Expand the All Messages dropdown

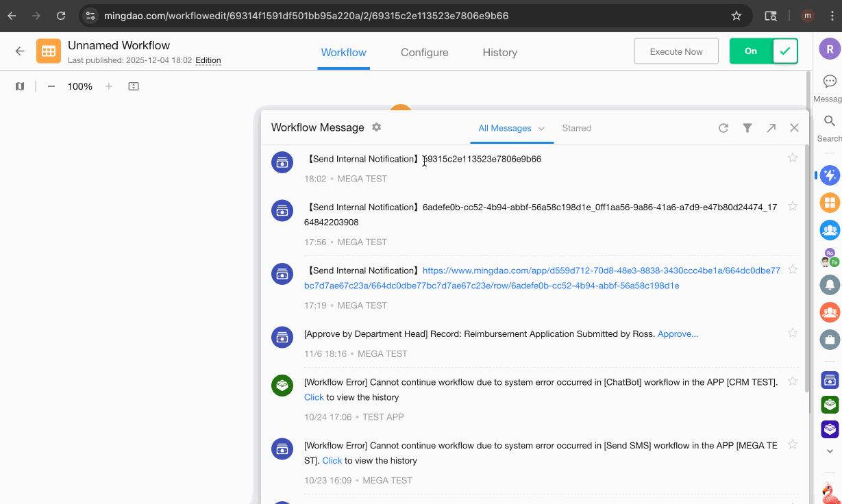tap(510, 128)
